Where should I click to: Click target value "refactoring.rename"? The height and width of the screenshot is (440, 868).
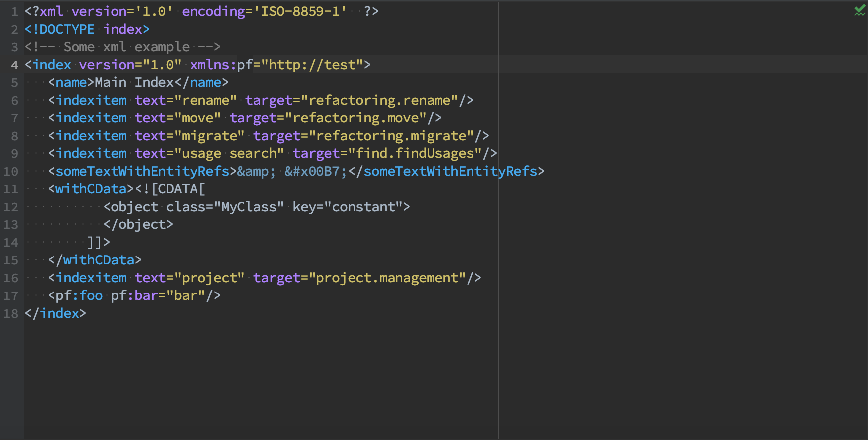(379, 100)
